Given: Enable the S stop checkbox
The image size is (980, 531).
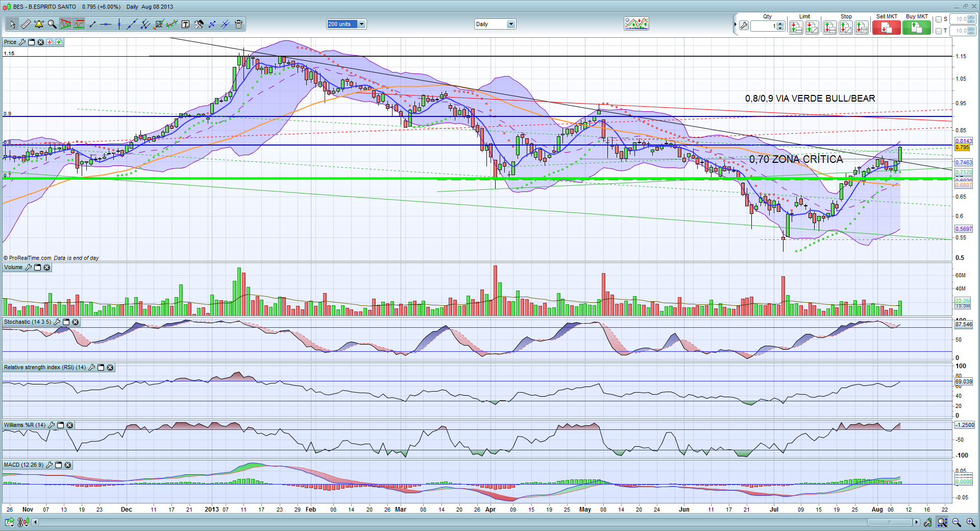Looking at the screenshot, I should point(939,19).
